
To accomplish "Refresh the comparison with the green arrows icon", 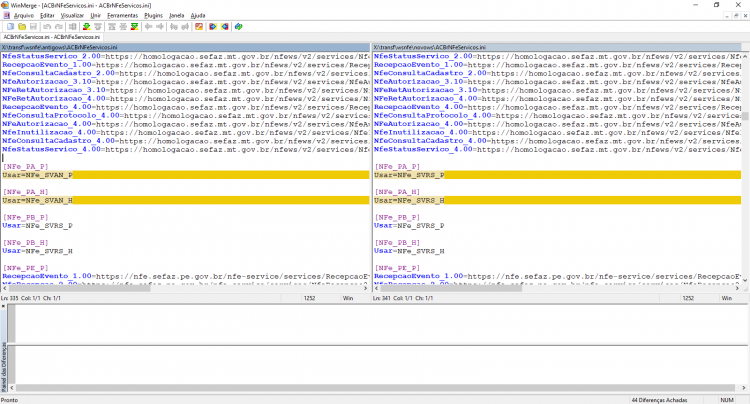I will pos(238,26).
